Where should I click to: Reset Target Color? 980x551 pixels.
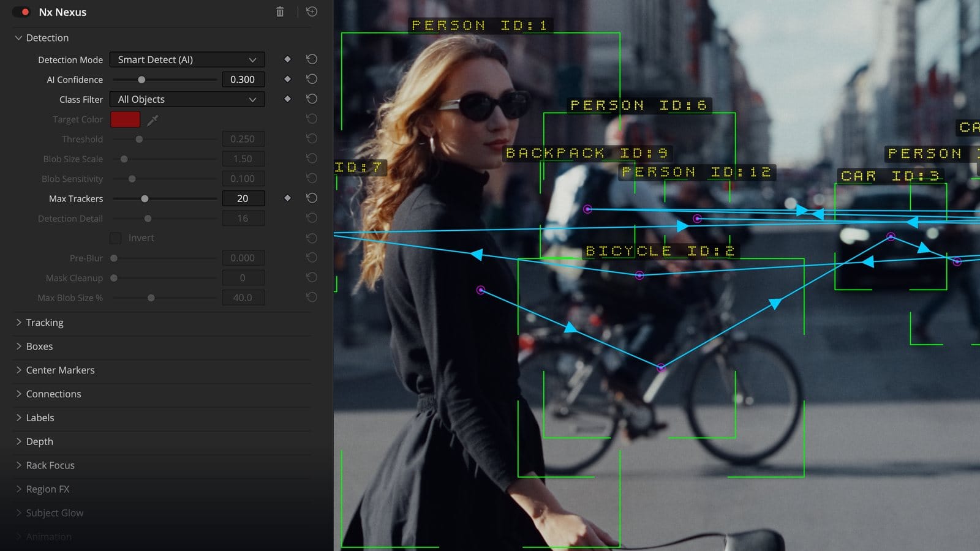click(312, 119)
